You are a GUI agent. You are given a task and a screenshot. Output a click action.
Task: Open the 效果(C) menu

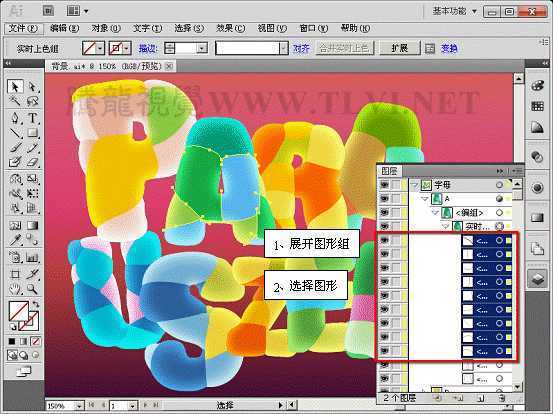pos(230,28)
